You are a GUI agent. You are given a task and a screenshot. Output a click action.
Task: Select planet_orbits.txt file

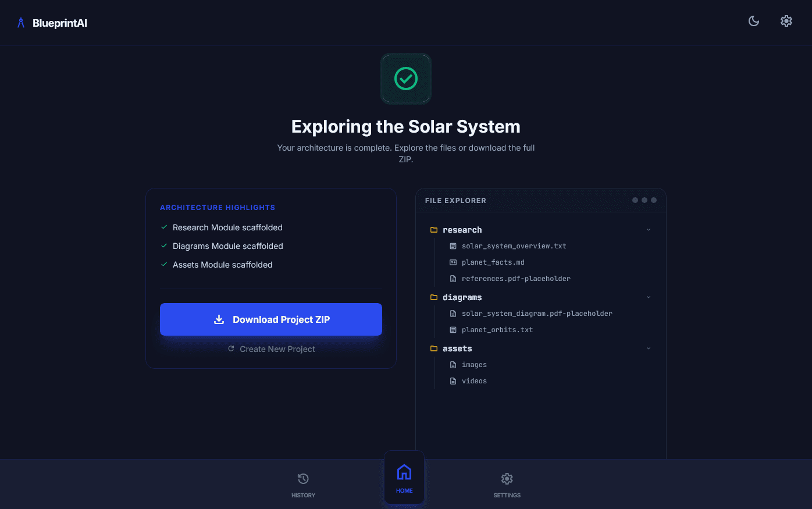coord(497,330)
